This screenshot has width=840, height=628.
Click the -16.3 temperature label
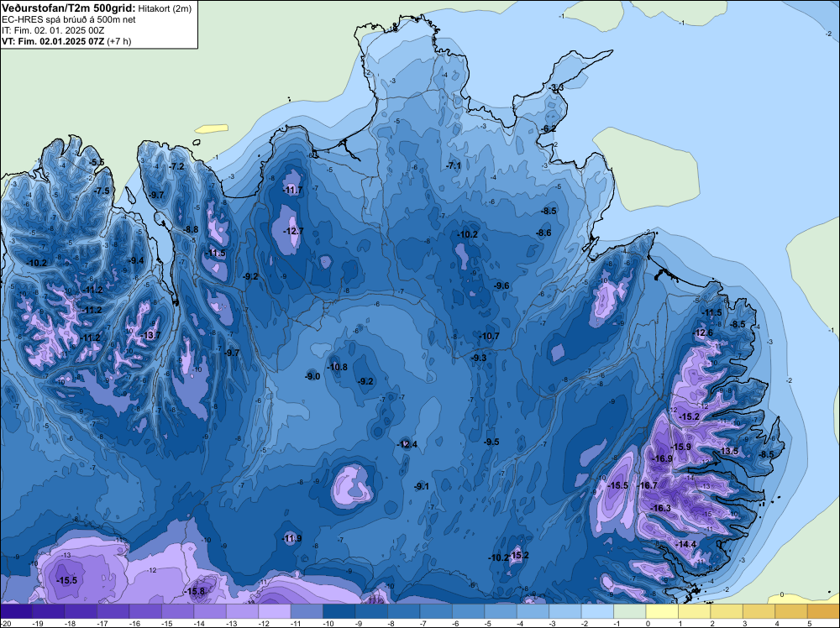coord(660,508)
